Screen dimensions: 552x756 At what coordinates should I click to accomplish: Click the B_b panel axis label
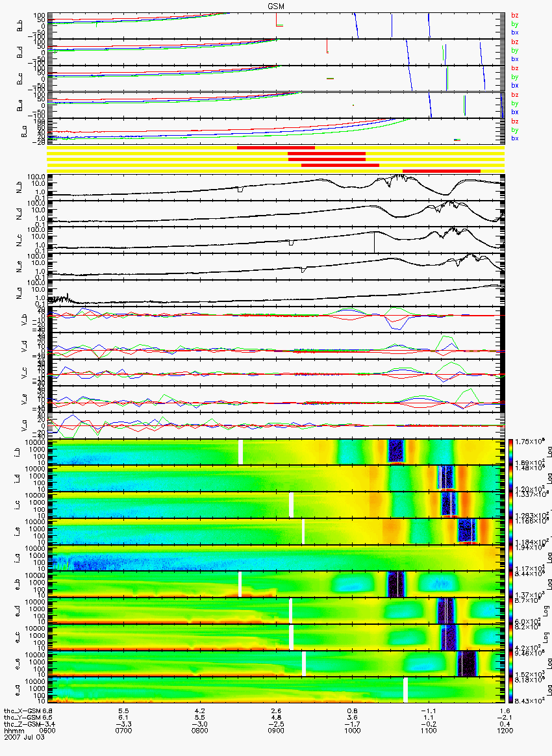coord(20,25)
